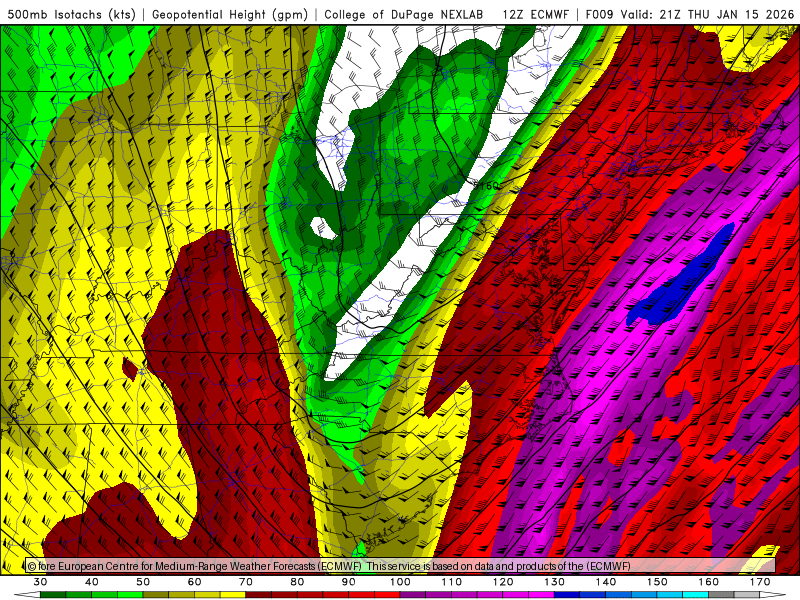This screenshot has width=800, height=600.
Task: Click the dark blue swatch right of legend 130
Action: point(567,595)
